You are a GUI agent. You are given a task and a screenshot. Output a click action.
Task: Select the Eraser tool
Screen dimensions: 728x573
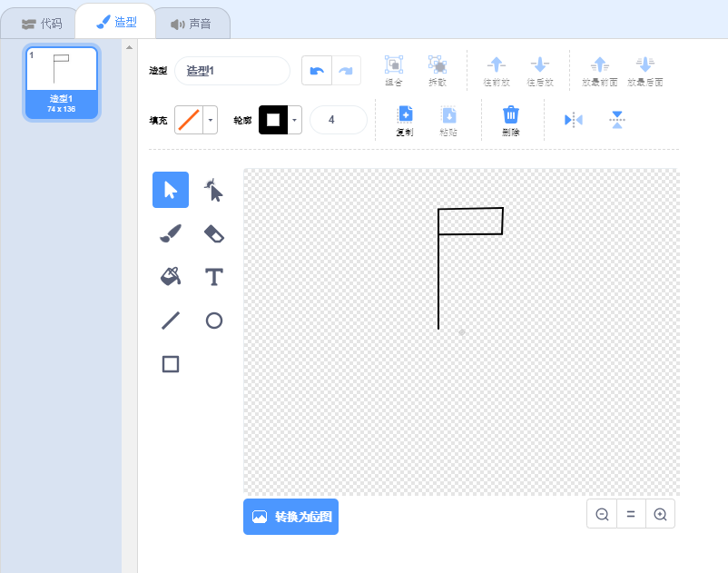click(214, 234)
